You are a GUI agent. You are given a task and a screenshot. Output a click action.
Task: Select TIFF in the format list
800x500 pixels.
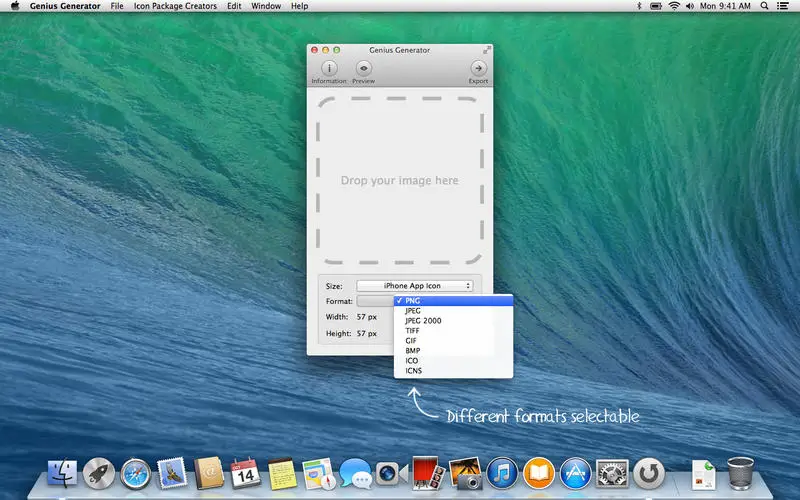(453, 331)
